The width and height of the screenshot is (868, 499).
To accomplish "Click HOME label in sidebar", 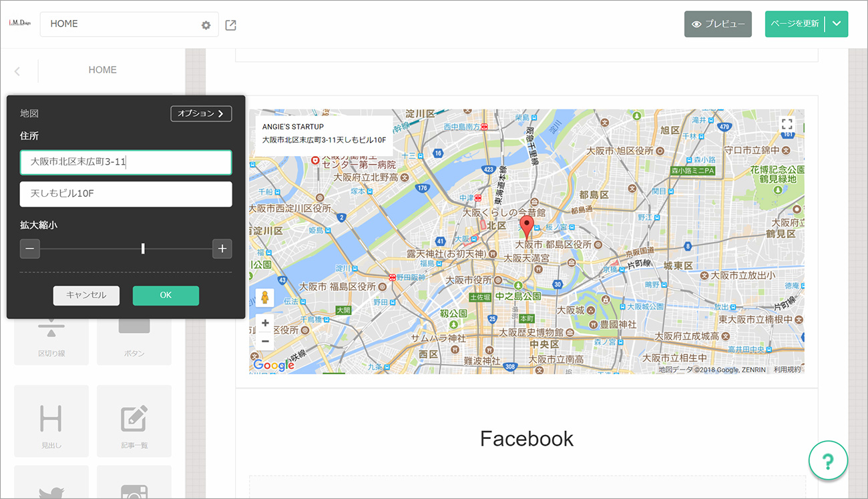I will [x=102, y=69].
